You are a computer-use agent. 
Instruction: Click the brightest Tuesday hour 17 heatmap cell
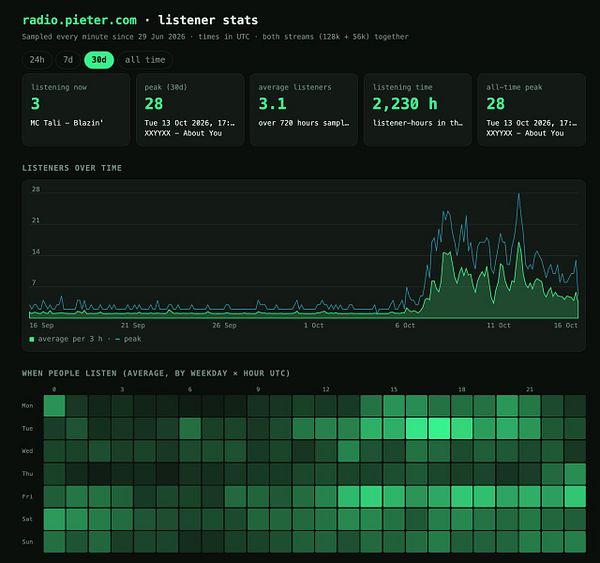click(439, 428)
